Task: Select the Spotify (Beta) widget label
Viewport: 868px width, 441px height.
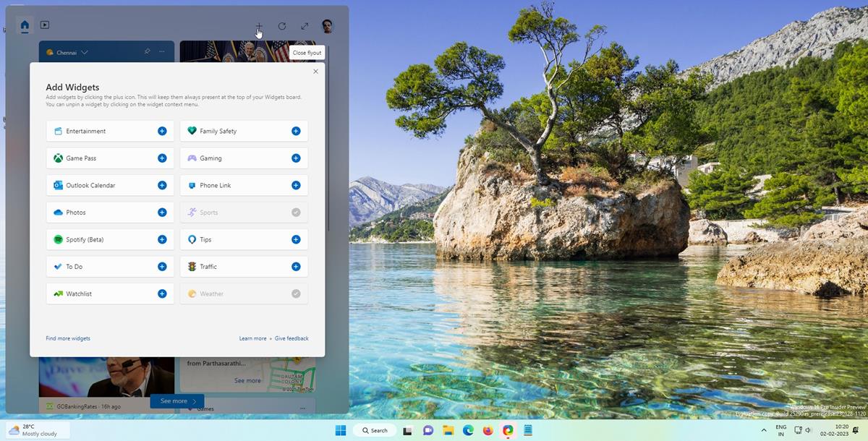Action: (x=85, y=239)
